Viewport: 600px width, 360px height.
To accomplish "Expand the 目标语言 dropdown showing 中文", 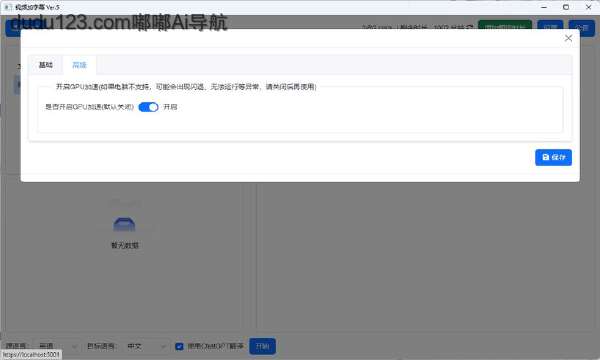I will click(x=146, y=346).
